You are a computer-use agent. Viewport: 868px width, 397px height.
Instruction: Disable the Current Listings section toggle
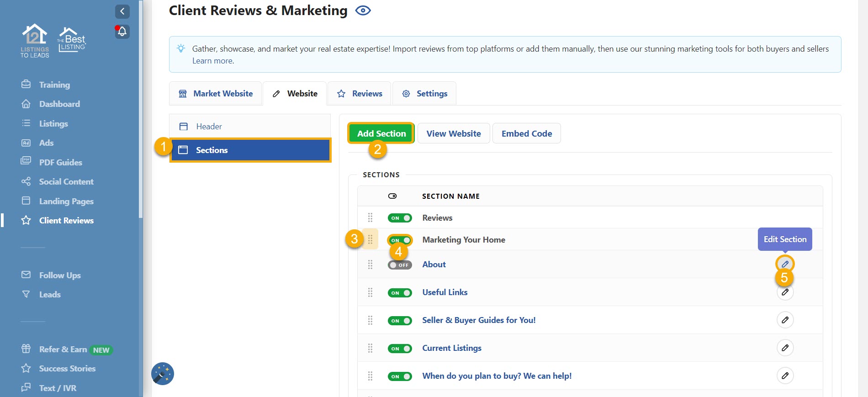[x=400, y=349]
